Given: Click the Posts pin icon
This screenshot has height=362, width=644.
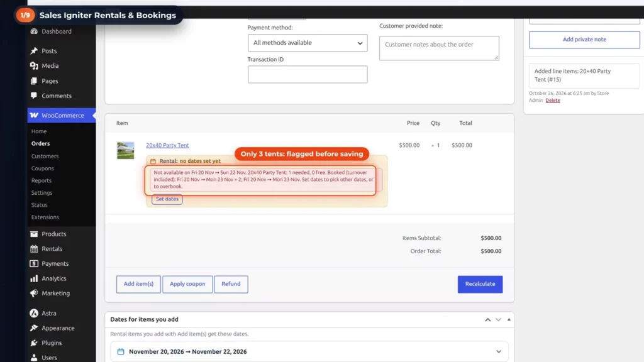Looking at the screenshot, I should click(x=34, y=51).
